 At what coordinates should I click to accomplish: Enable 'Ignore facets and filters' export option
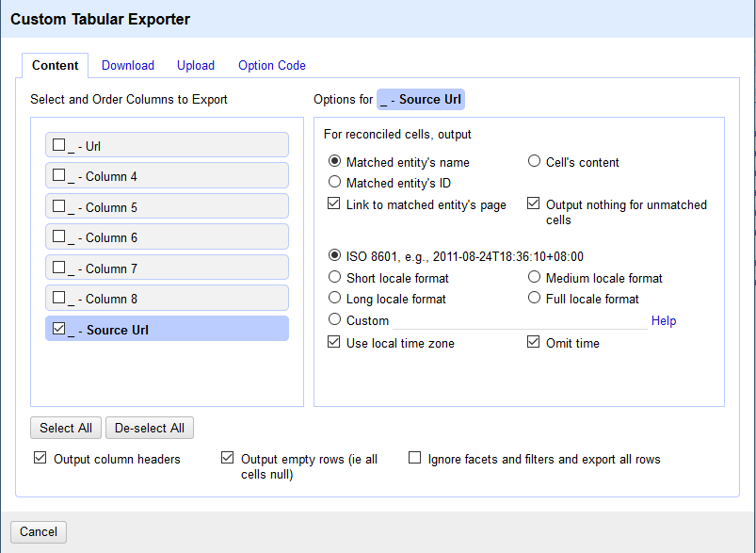tap(414, 457)
